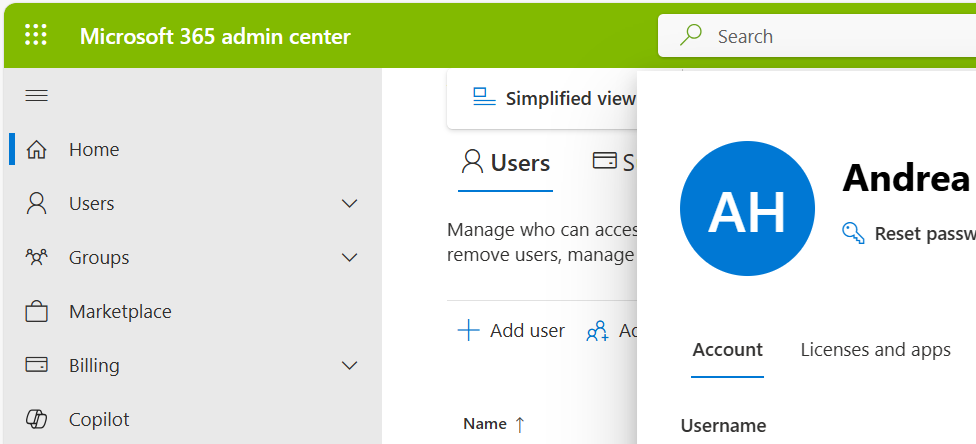Viewport: 976px width, 444px height.
Task: Click the Groups people icon in sidebar
Action: tap(36, 257)
